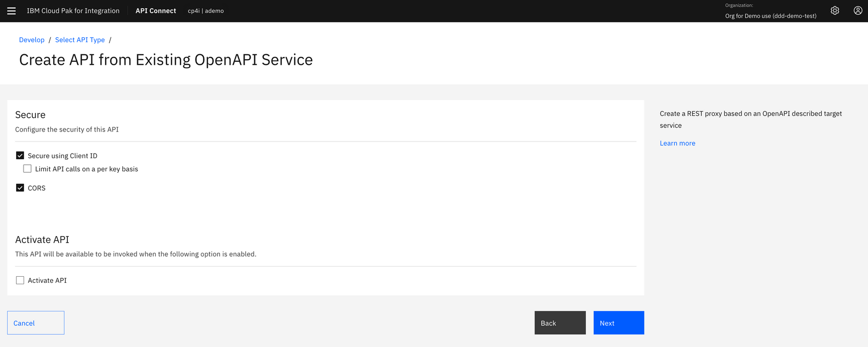This screenshot has height=347, width=868.
Task: Click the Org for Demo use organization label
Action: [x=771, y=16]
